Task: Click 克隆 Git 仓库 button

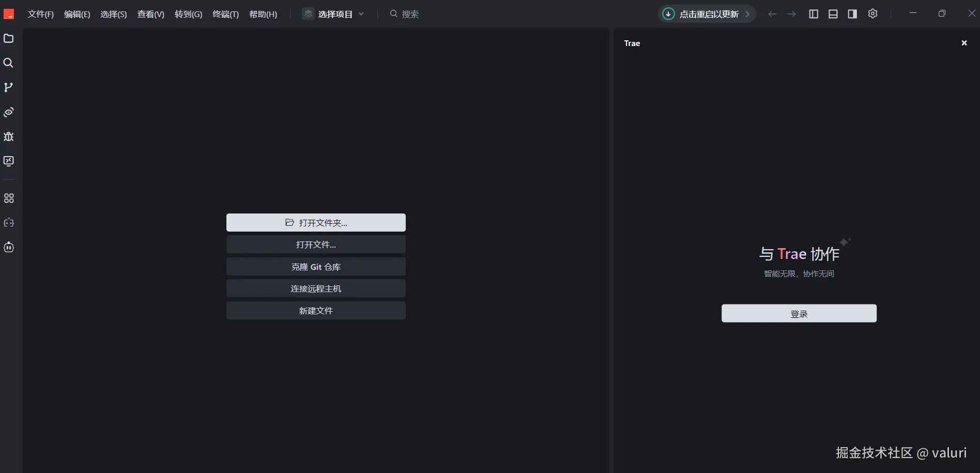Action: pyautogui.click(x=316, y=267)
